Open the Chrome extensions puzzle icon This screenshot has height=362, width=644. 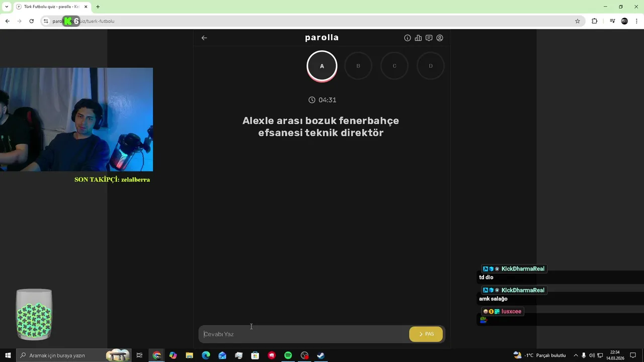[595, 21]
